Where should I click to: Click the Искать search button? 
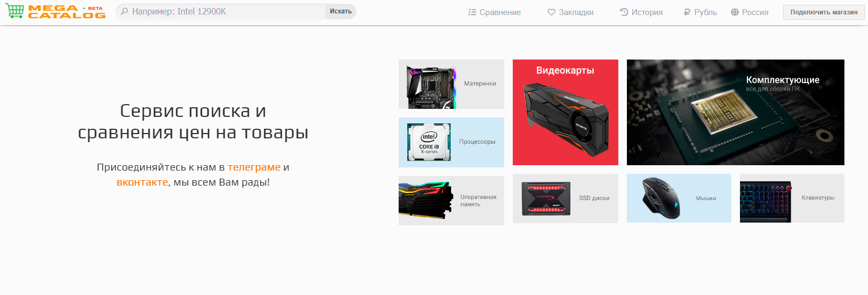[x=341, y=11]
